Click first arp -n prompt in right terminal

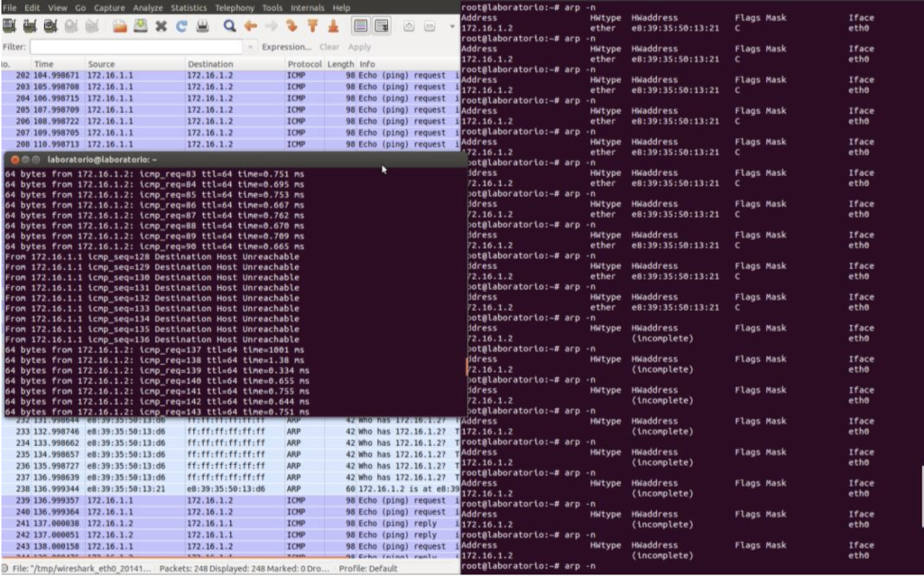tap(529, 7)
